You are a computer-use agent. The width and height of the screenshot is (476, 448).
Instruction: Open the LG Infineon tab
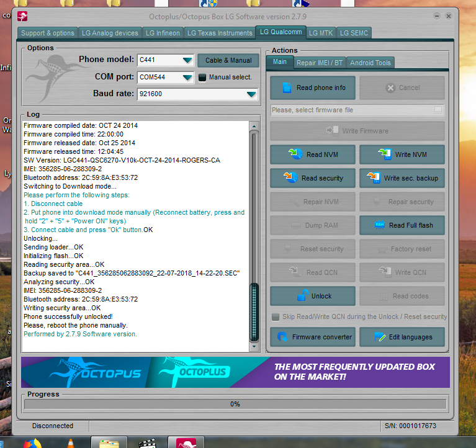(163, 33)
